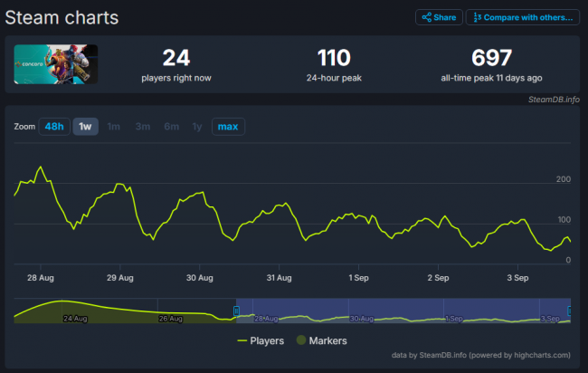This screenshot has height=373, width=588.
Task: Click the compare icon beside Compare with others
Action: tap(478, 17)
